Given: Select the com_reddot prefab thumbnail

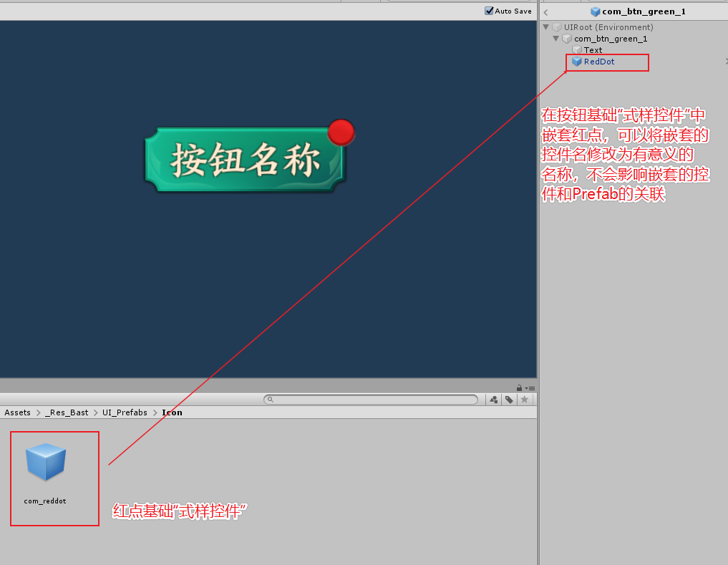Looking at the screenshot, I should [x=46, y=462].
